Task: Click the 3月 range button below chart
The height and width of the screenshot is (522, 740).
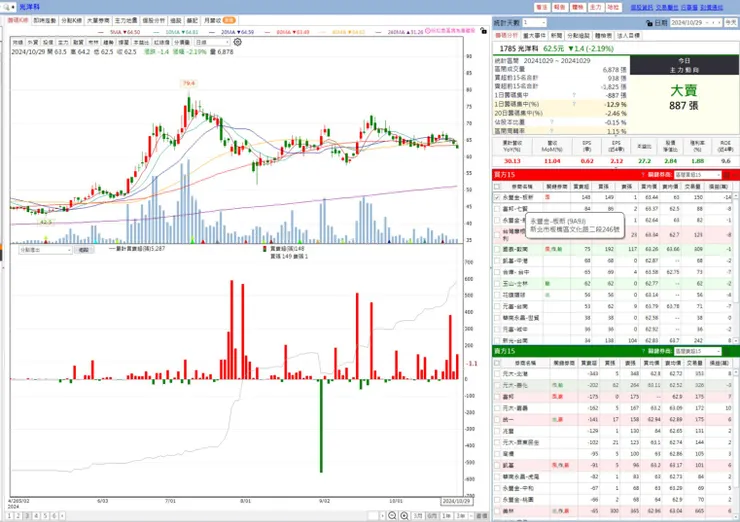Action: (418, 516)
